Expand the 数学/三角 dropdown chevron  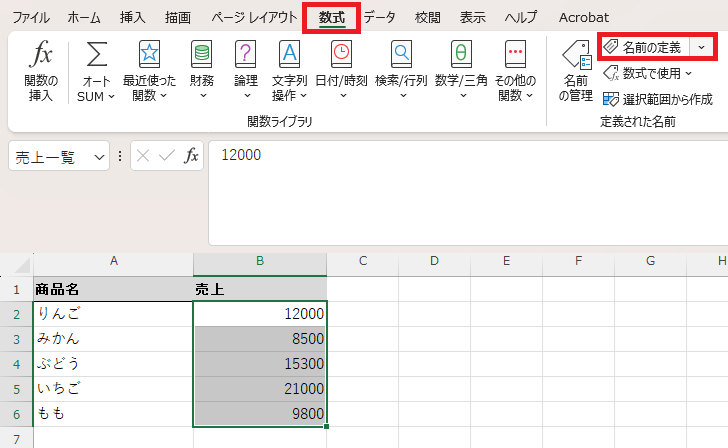(x=463, y=96)
